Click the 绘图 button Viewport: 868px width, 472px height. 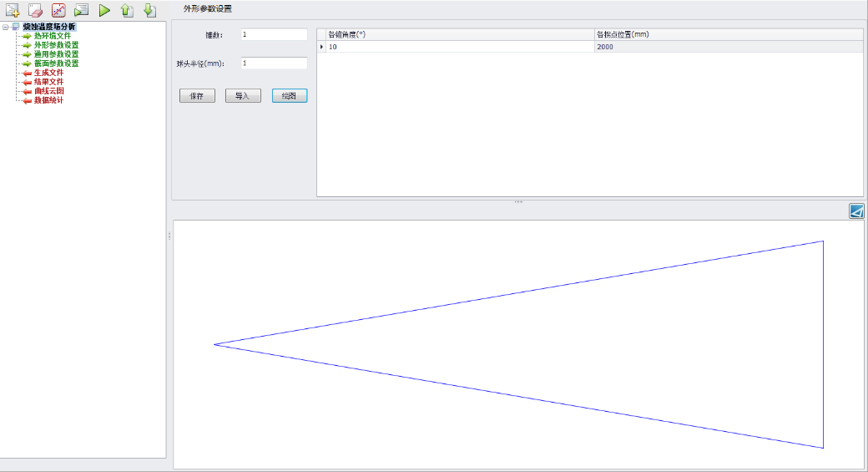(290, 96)
